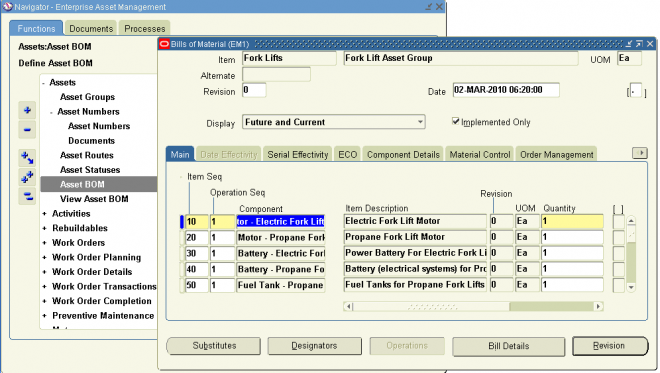Select the highlighted Asset BOM tree item
The width and height of the screenshot is (660, 373).
[98, 184]
